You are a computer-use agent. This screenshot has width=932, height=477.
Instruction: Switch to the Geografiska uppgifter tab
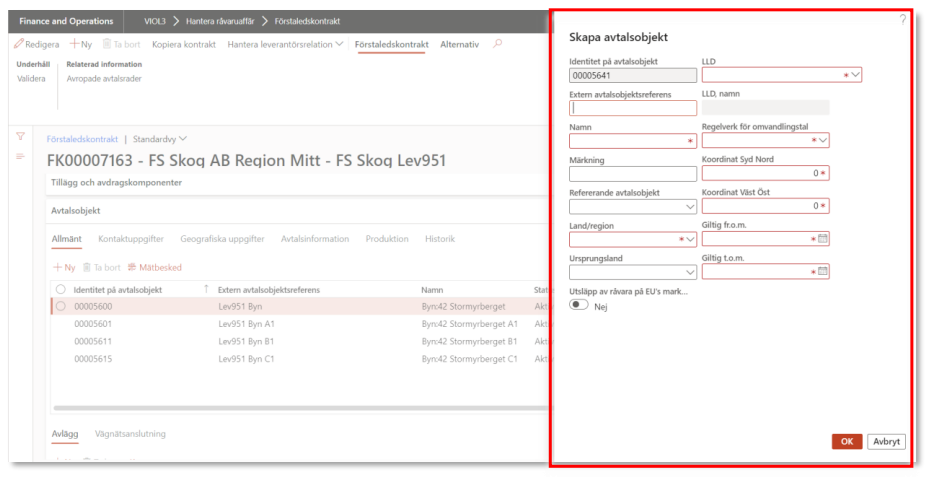tap(222, 239)
